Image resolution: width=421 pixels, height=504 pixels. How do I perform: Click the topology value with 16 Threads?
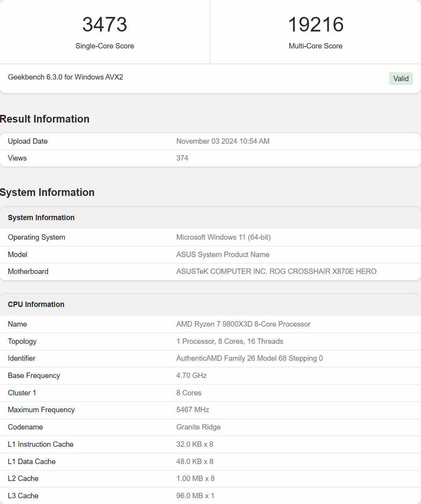pyautogui.click(x=229, y=342)
